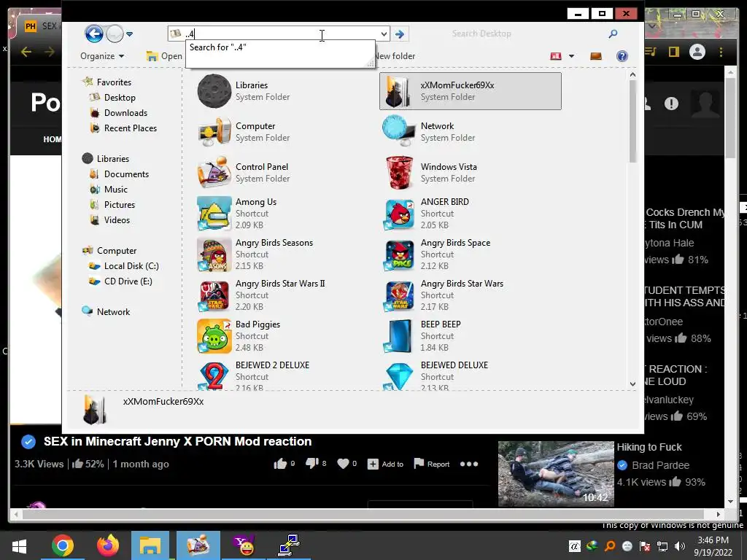Open Firefox from the taskbar
This screenshot has height=560, width=747.
pos(108,545)
